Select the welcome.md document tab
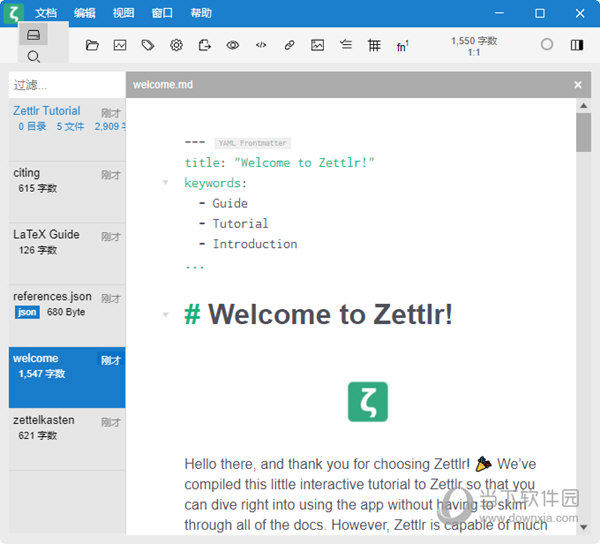 163,85
